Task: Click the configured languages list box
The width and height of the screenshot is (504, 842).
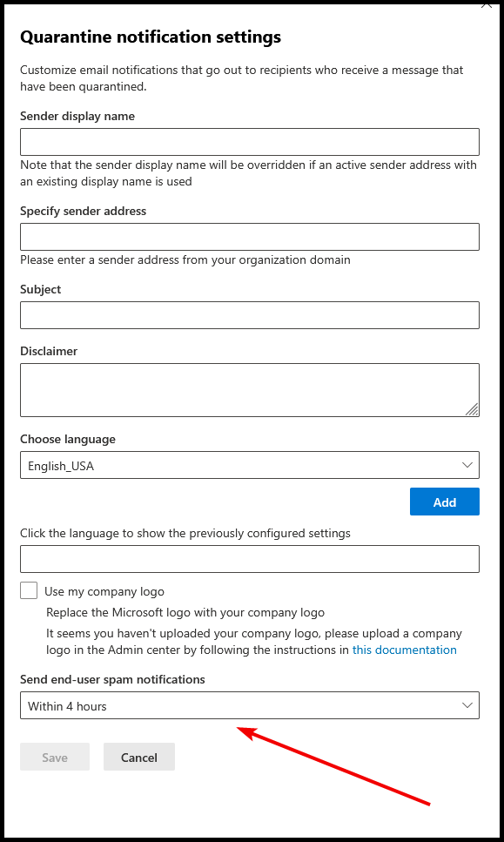Action: 250,559
